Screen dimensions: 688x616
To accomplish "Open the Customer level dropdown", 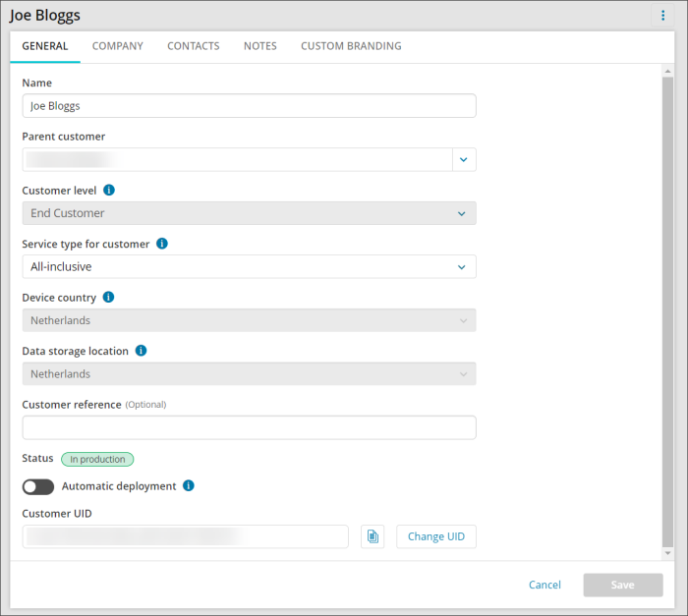I will [x=249, y=213].
